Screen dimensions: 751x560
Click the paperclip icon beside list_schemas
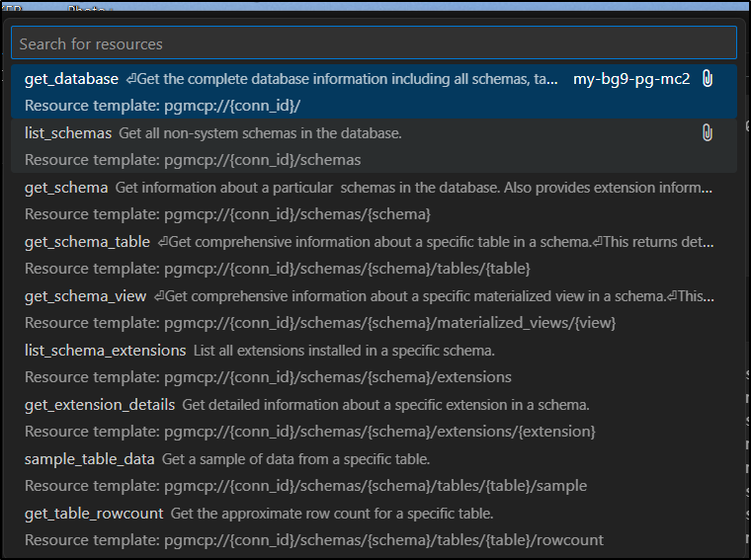(x=708, y=133)
